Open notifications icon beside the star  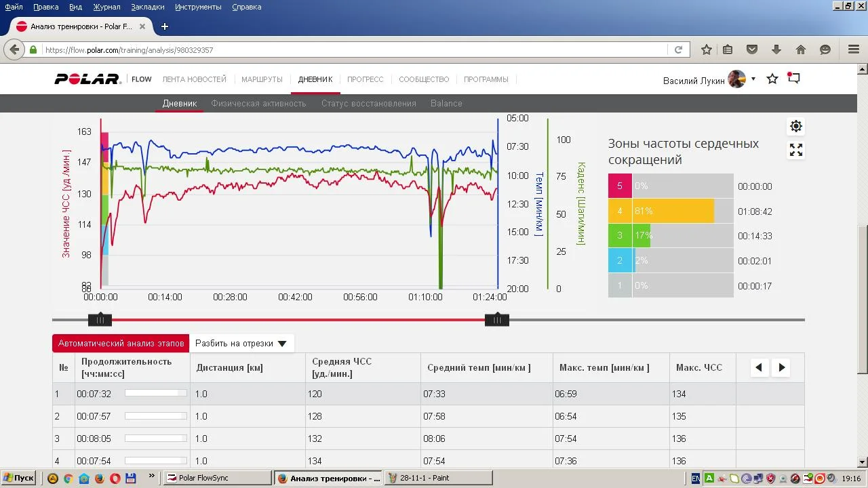pyautogui.click(x=793, y=79)
